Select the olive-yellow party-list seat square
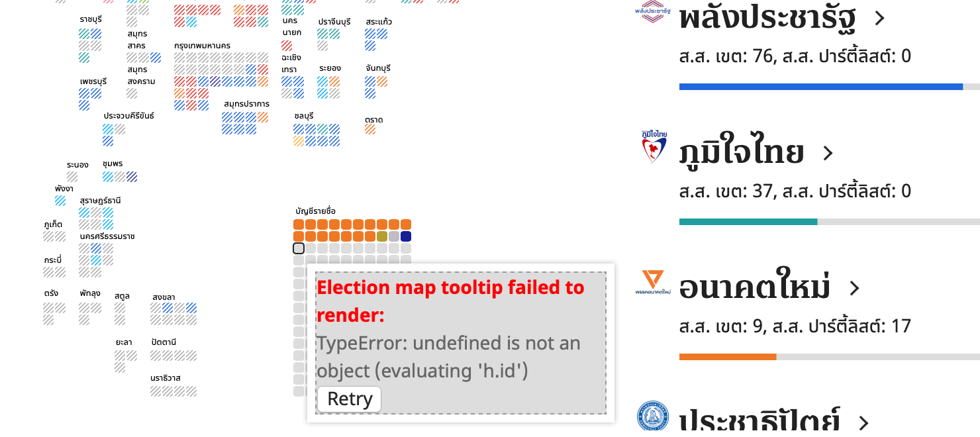The width and height of the screenshot is (980, 437). click(x=382, y=236)
